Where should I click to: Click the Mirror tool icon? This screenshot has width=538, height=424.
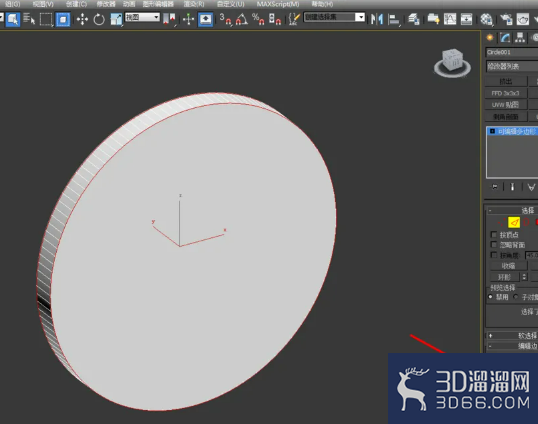377,19
